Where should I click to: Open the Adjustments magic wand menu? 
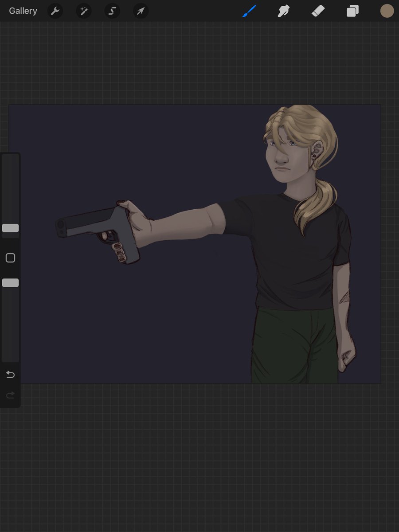coord(83,11)
